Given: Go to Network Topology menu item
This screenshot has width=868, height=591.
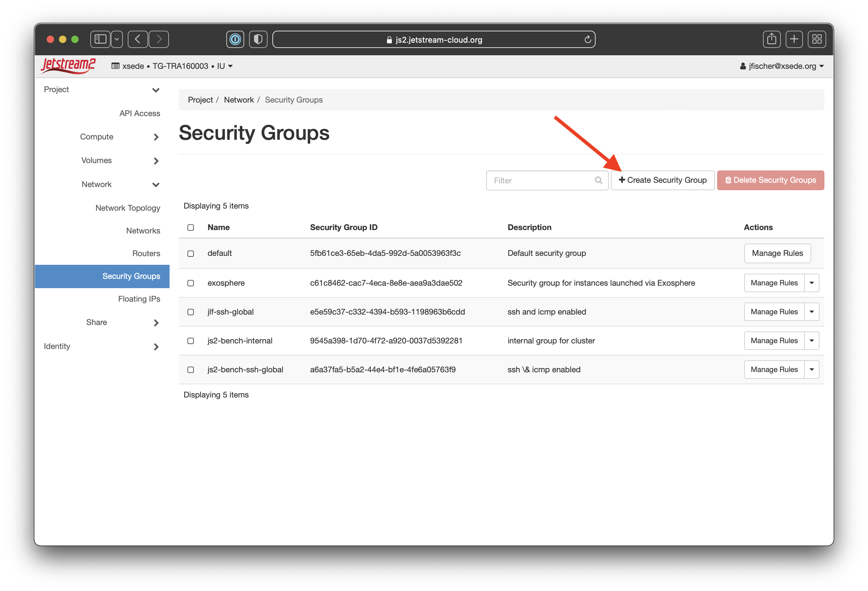Looking at the screenshot, I should point(128,208).
